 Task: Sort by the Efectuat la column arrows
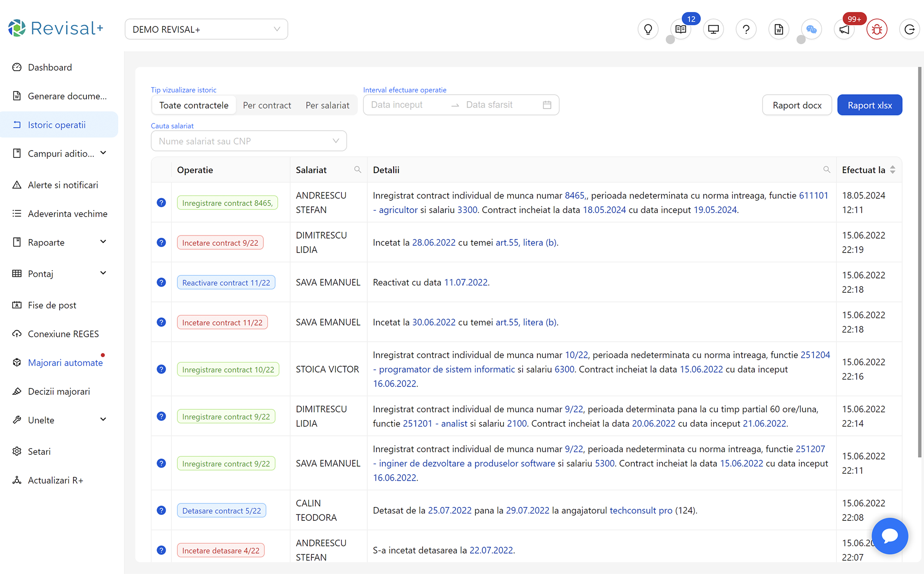click(x=893, y=170)
